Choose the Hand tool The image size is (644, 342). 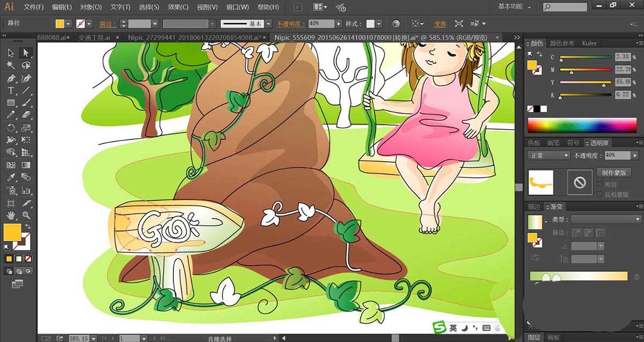click(x=11, y=215)
